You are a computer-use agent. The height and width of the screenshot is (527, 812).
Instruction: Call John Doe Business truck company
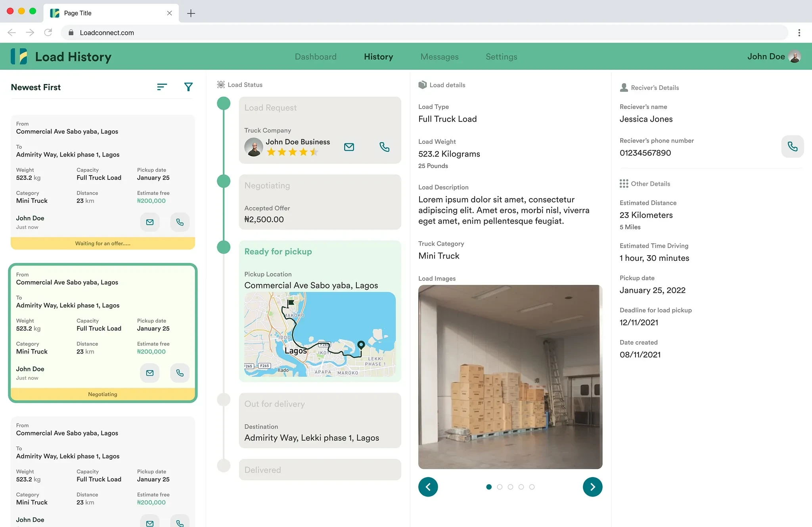point(384,147)
